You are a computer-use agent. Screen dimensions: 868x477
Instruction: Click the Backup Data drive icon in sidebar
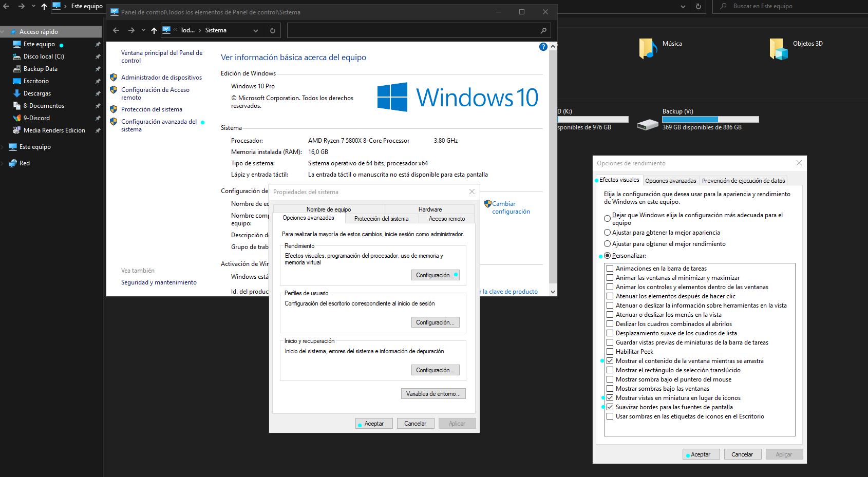click(x=17, y=69)
